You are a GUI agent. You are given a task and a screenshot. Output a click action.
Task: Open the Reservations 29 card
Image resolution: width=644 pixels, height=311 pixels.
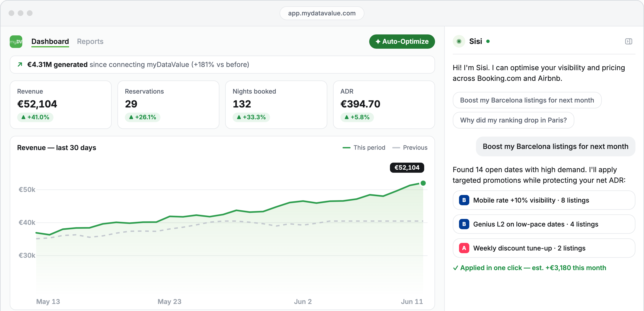(168, 105)
